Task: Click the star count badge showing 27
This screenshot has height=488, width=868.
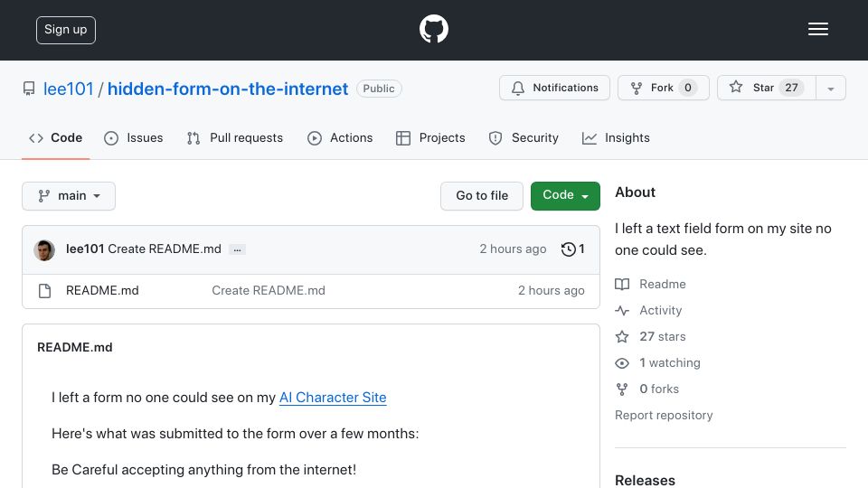Action: pyautogui.click(x=792, y=88)
